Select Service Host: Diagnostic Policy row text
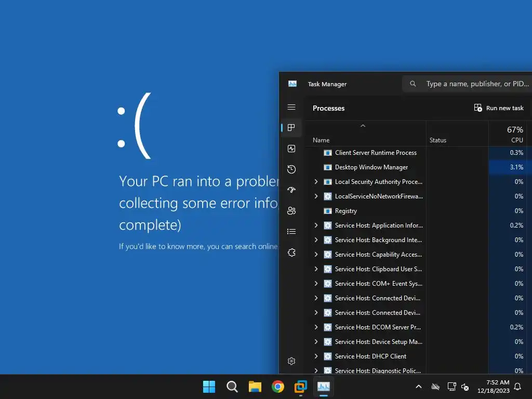This screenshot has width=532, height=399. (378, 371)
